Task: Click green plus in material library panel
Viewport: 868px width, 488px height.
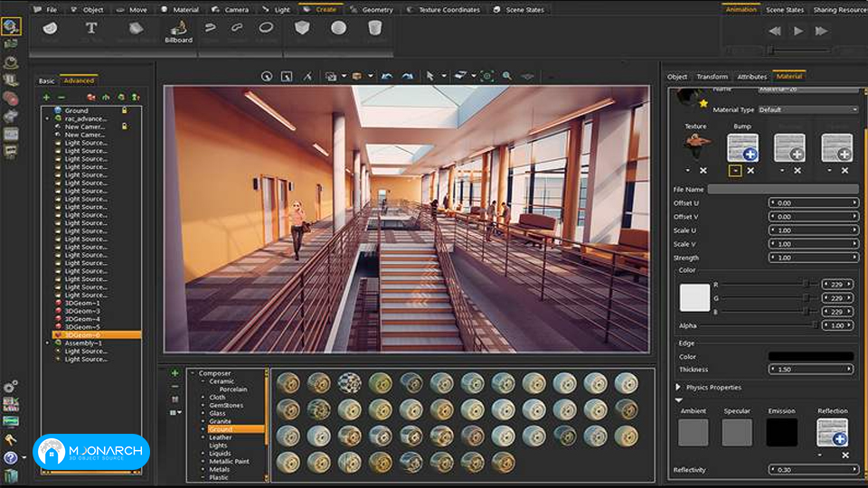Action: [x=175, y=373]
